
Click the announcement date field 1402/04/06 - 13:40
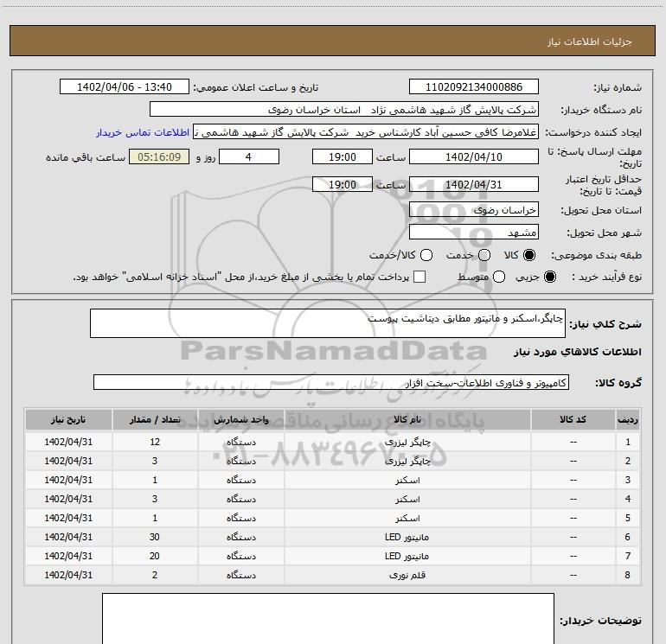125,87
